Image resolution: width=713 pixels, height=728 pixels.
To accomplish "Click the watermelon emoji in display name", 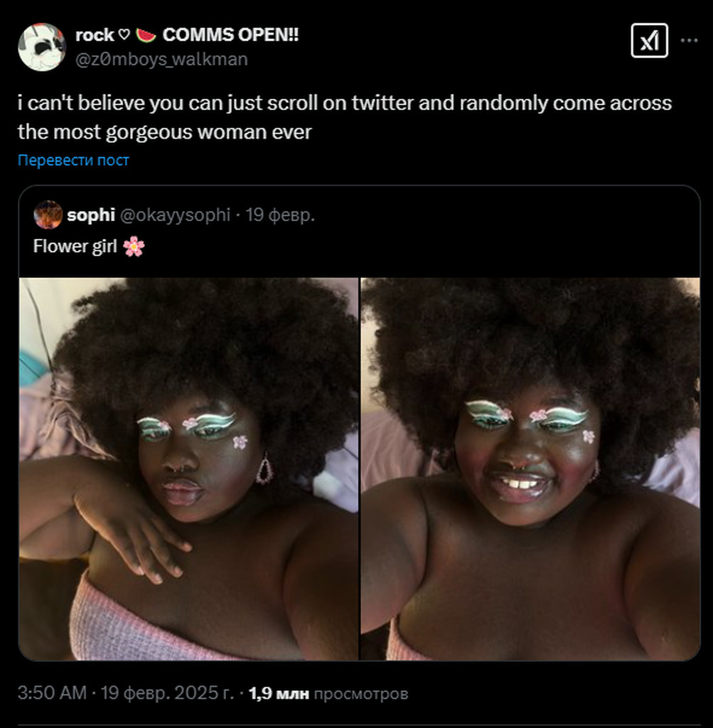I will coord(145,35).
